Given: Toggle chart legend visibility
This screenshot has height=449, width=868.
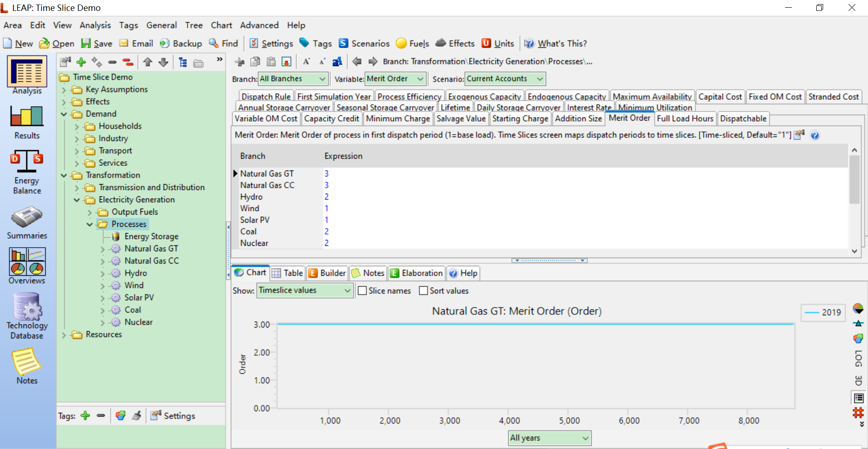Looking at the screenshot, I should [858, 398].
